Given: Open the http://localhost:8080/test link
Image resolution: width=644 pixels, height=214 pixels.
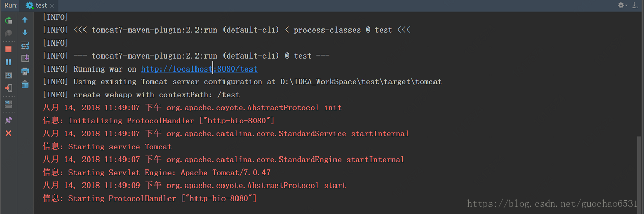Looking at the screenshot, I should pos(199,69).
